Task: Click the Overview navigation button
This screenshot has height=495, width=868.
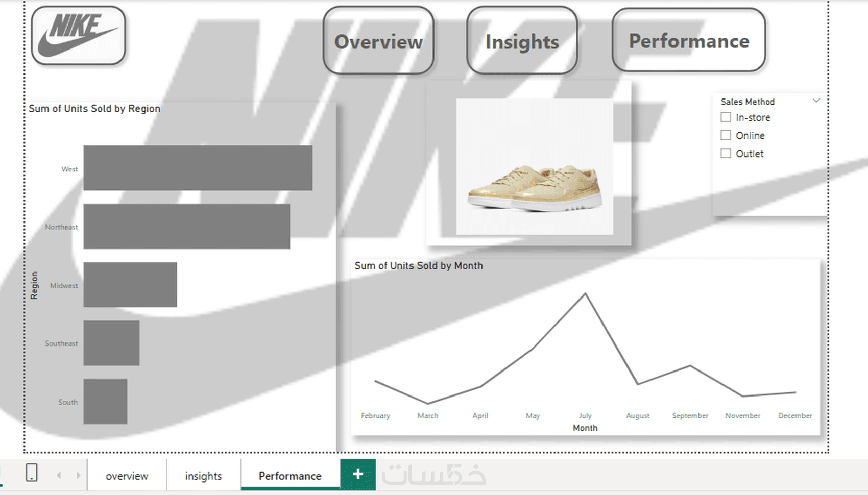Action: pyautogui.click(x=378, y=41)
